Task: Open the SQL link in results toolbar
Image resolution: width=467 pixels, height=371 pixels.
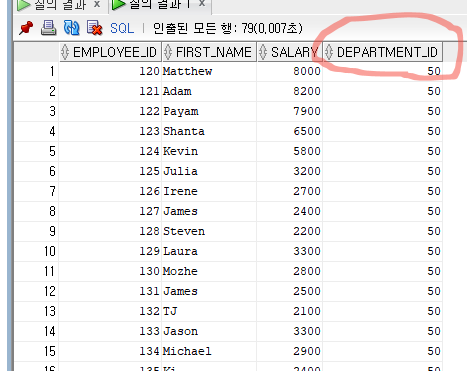Action: pos(122,28)
